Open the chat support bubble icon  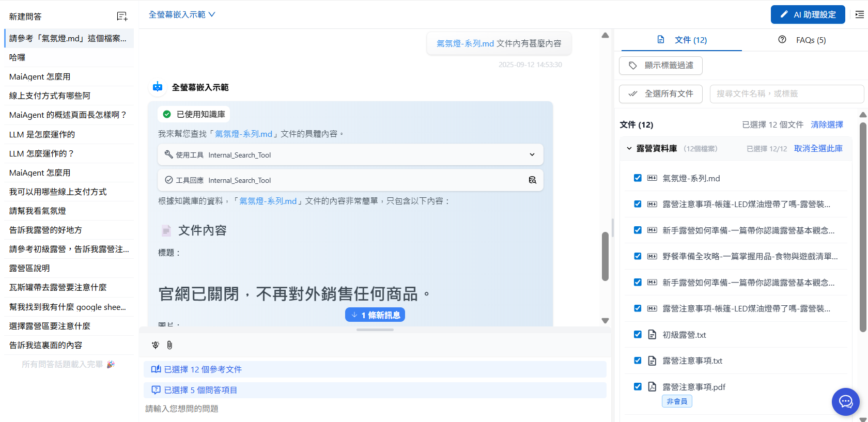tap(845, 401)
